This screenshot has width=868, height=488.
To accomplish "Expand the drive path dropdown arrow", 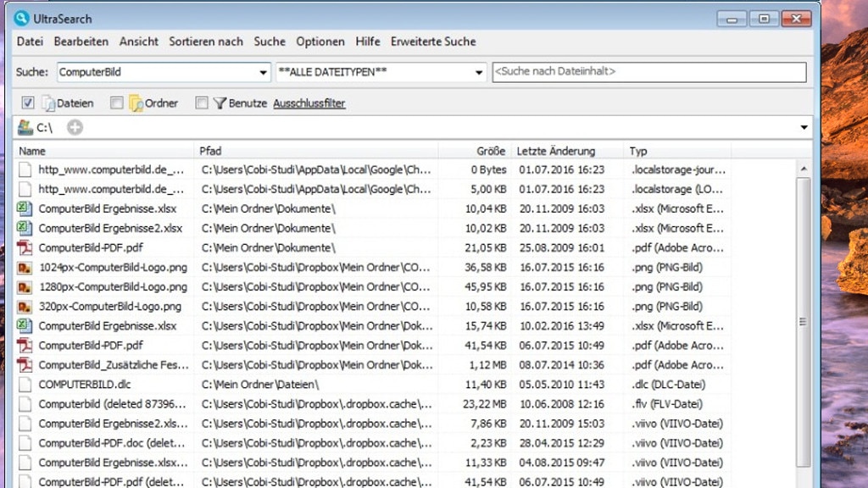I will point(804,127).
